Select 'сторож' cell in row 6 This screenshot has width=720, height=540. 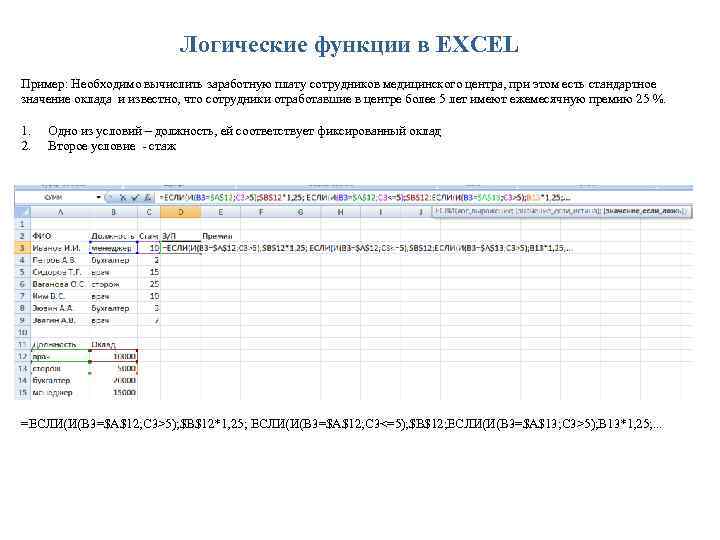click(x=114, y=284)
